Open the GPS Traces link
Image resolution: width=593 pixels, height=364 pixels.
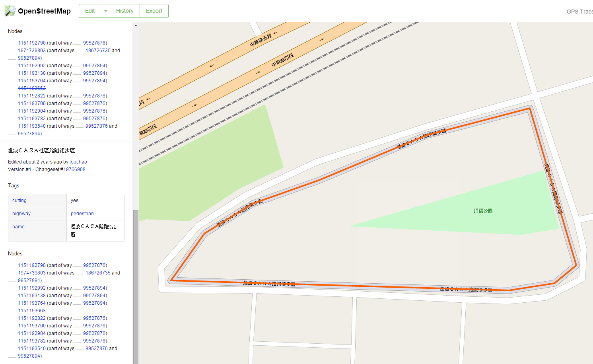(x=579, y=12)
